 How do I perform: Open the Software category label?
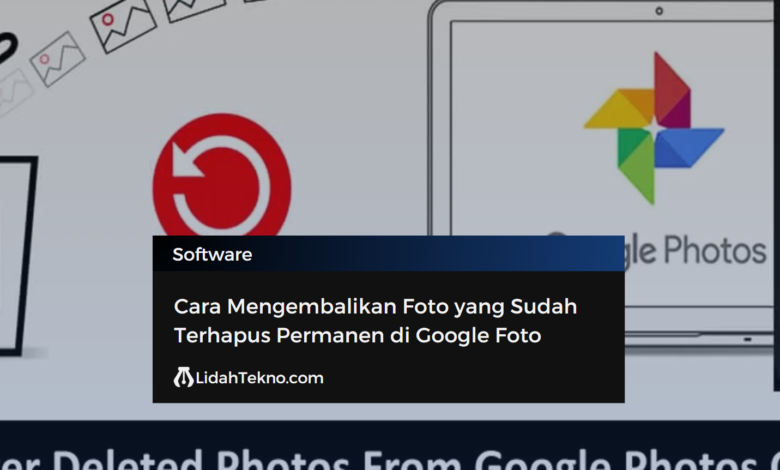212,255
